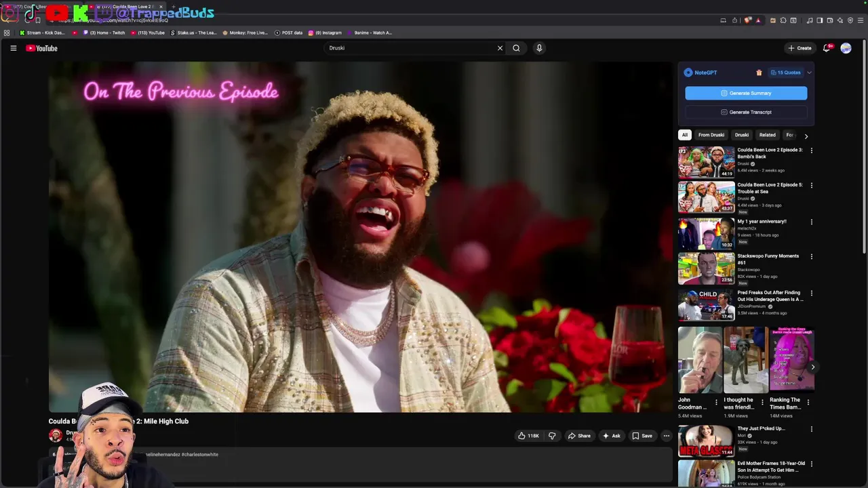Open options menu for Pred Freaks Out video
The height and width of the screenshot is (488, 868).
tap(811, 293)
